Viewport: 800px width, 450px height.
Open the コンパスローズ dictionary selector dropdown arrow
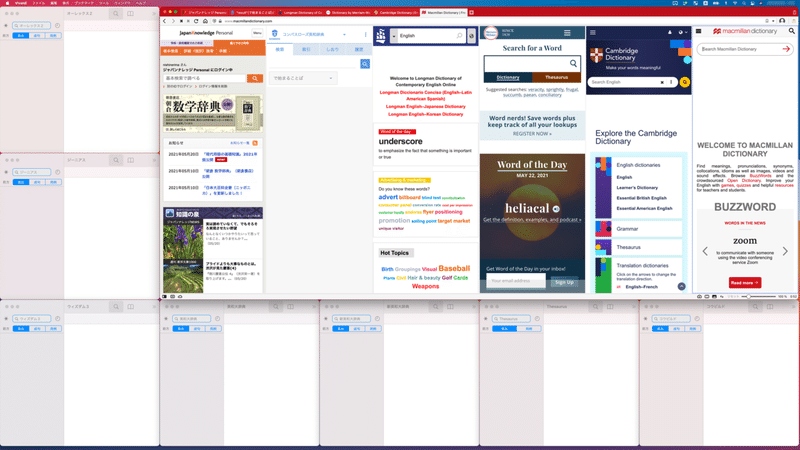[x=344, y=35]
